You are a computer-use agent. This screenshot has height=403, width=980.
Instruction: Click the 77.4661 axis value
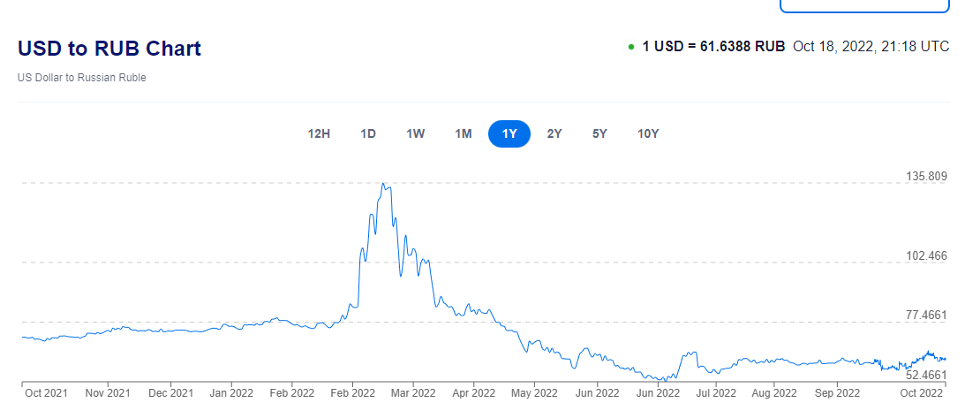click(x=927, y=315)
